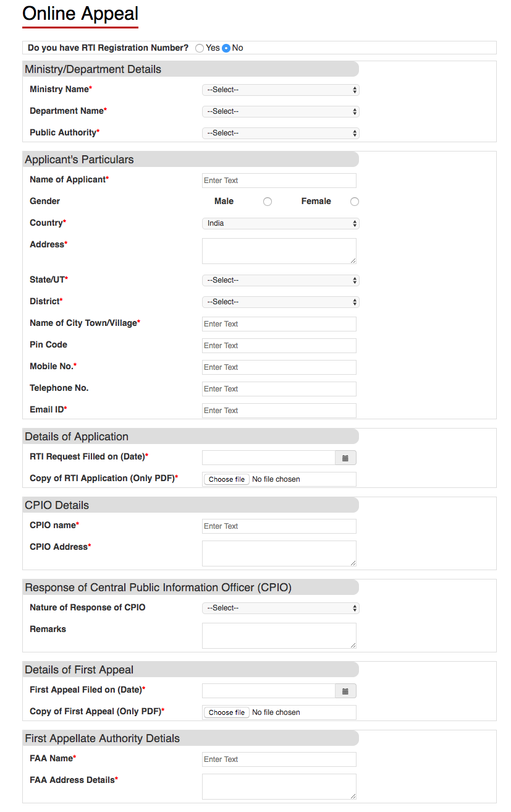Focus the CPIO Address text area
This screenshot has width=511, height=812.
click(279, 553)
